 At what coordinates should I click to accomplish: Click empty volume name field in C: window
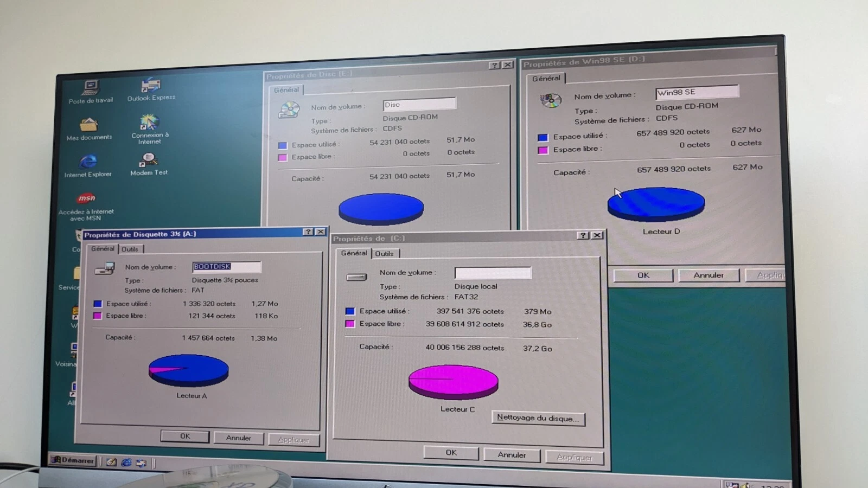coord(493,273)
